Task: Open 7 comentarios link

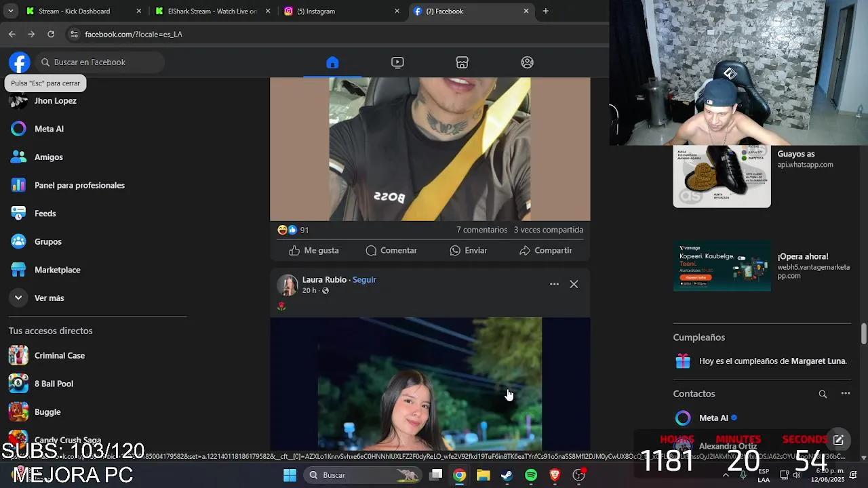Action: 481,230
